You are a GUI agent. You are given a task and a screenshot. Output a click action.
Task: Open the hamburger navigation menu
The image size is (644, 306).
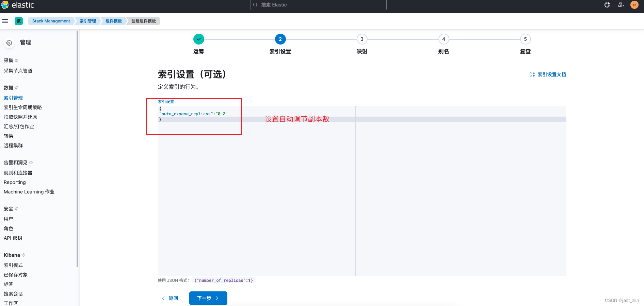(5, 21)
